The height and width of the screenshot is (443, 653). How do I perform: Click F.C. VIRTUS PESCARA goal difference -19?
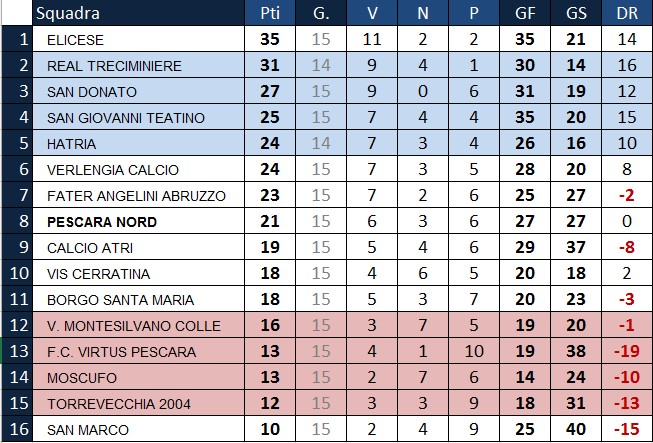tap(627, 351)
